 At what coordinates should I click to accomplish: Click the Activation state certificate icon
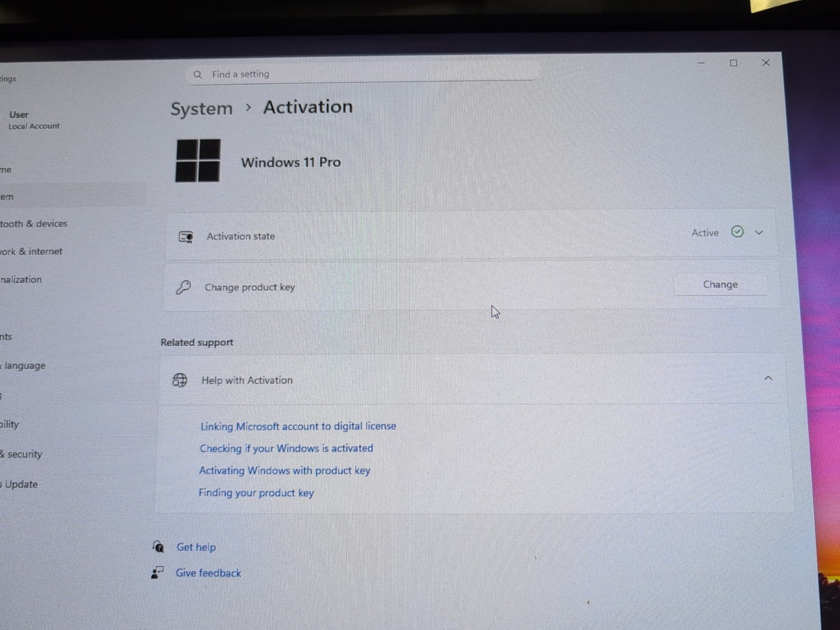pos(186,237)
